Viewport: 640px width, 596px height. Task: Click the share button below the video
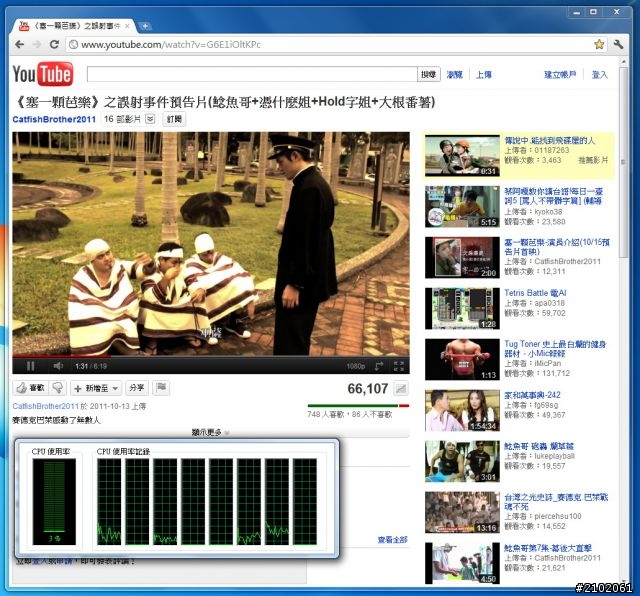coord(136,388)
